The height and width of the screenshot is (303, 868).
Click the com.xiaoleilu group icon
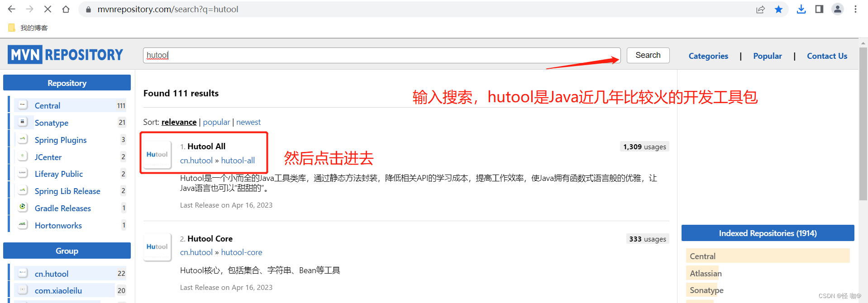point(23,290)
